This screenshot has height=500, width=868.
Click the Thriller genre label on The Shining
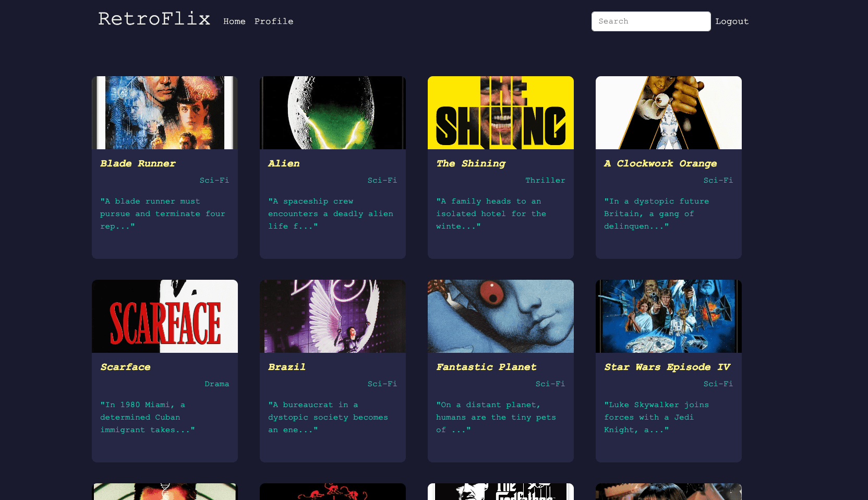coord(545,180)
